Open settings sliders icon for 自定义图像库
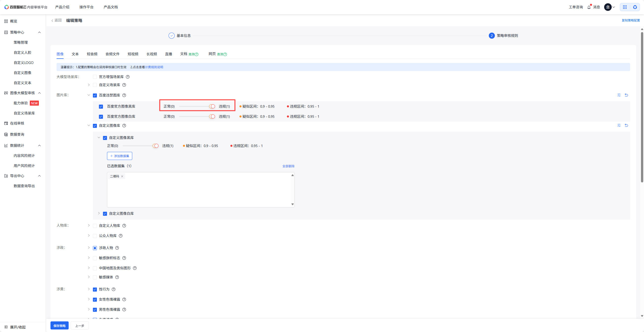This screenshot has width=644, height=332. [x=619, y=125]
